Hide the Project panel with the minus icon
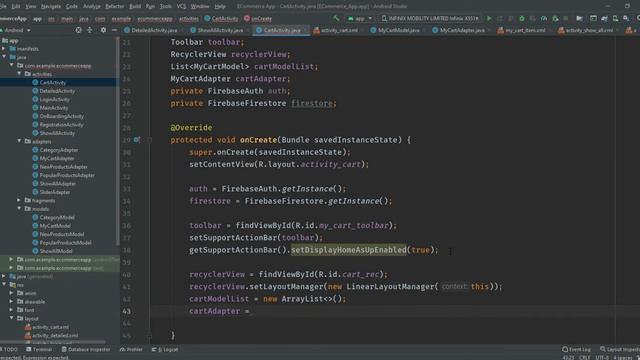 (114, 30)
